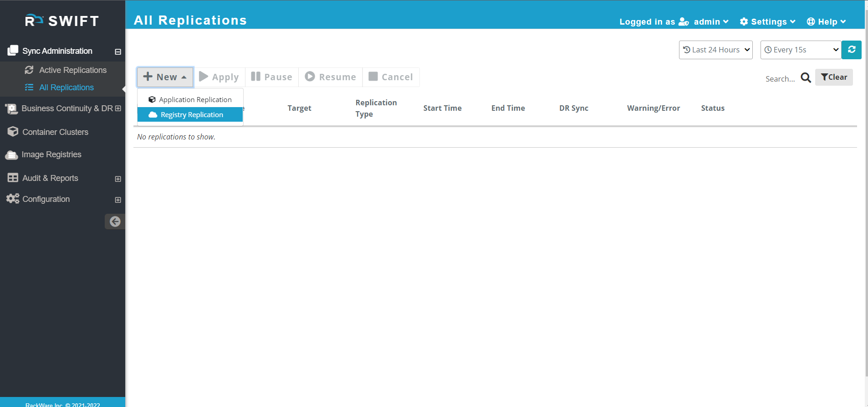Expand the Configuration section
868x407 pixels.
tap(118, 200)
